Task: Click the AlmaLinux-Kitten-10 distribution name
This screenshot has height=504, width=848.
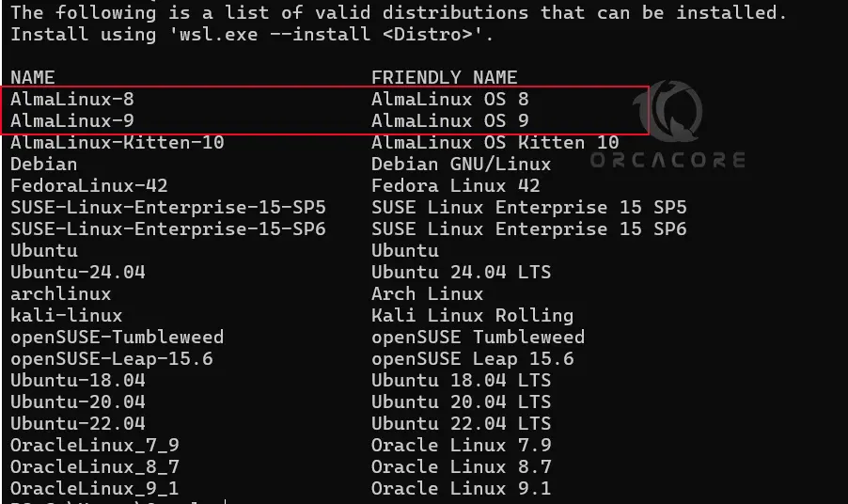Action: coord(118,142)
